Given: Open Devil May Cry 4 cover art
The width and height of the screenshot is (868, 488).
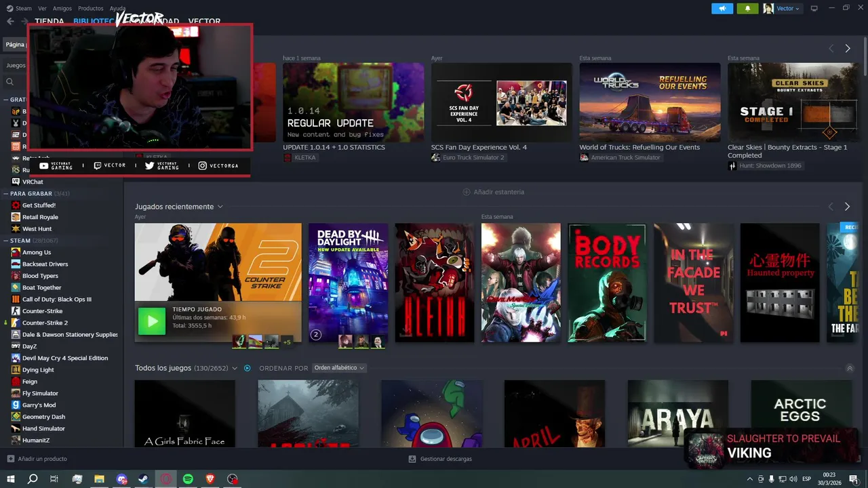Looking at the screenshot, I should tap(521, 283).
